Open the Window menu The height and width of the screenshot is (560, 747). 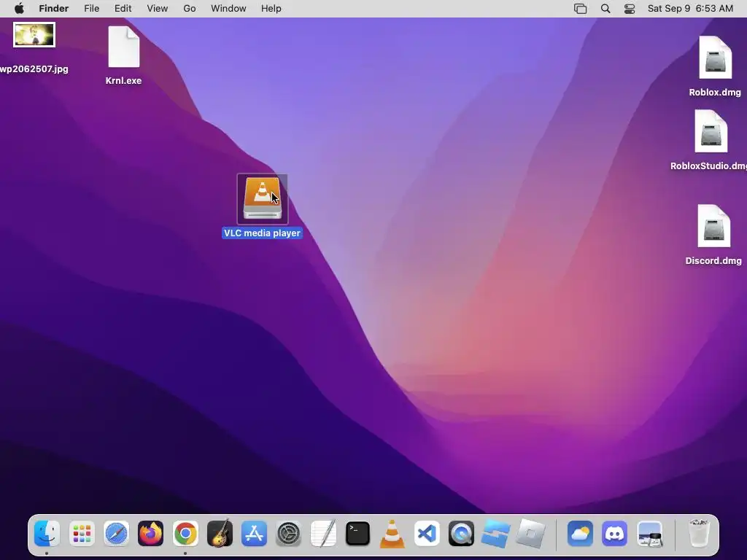[228, 9]
